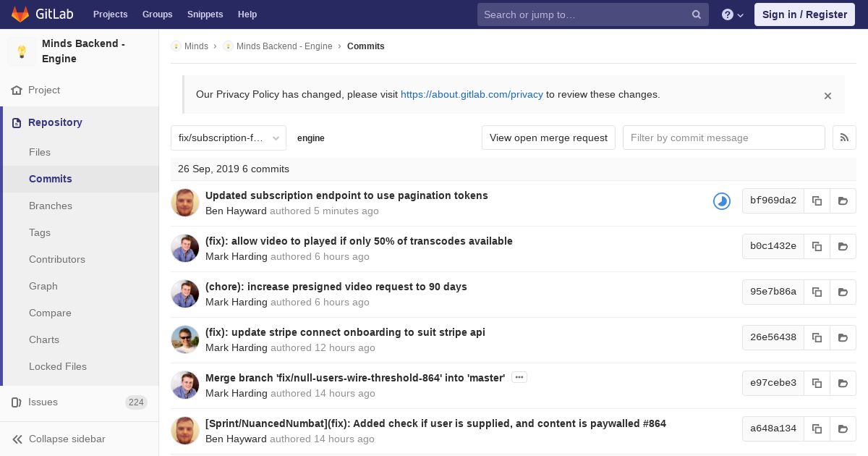
Task: Open the fix/subscription branch selector dropdown
Action: [x=229, y=138]
